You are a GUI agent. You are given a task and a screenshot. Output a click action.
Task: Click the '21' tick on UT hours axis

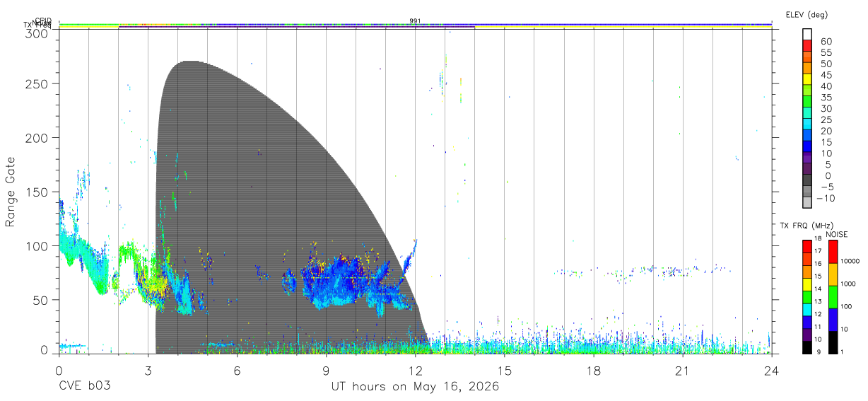683,370
